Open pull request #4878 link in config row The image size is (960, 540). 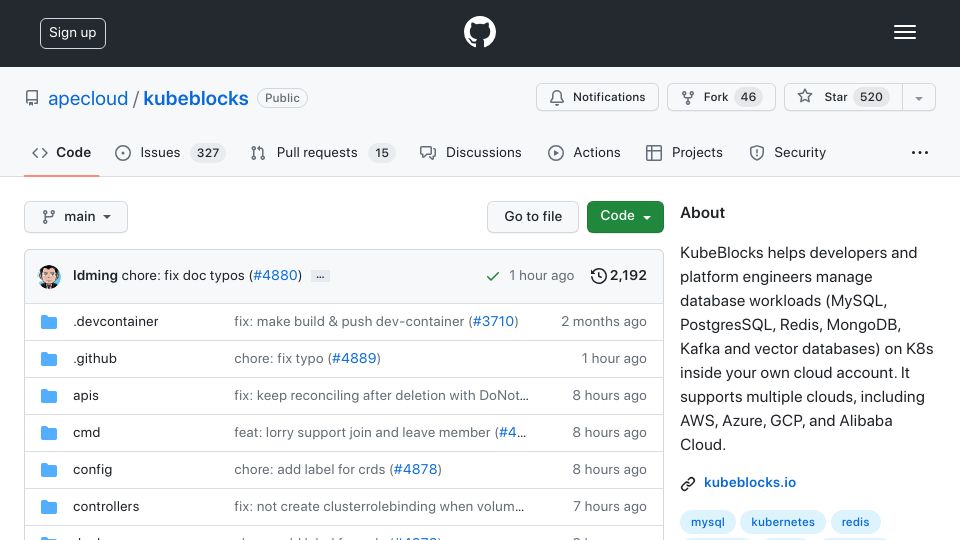click(x=416, y=470)
